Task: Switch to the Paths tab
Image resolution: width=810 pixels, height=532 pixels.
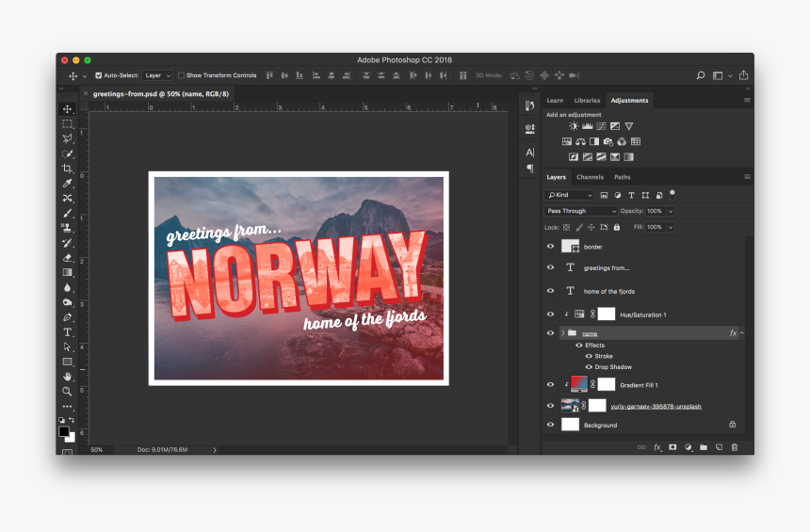Action: click(x=623, y=177)
